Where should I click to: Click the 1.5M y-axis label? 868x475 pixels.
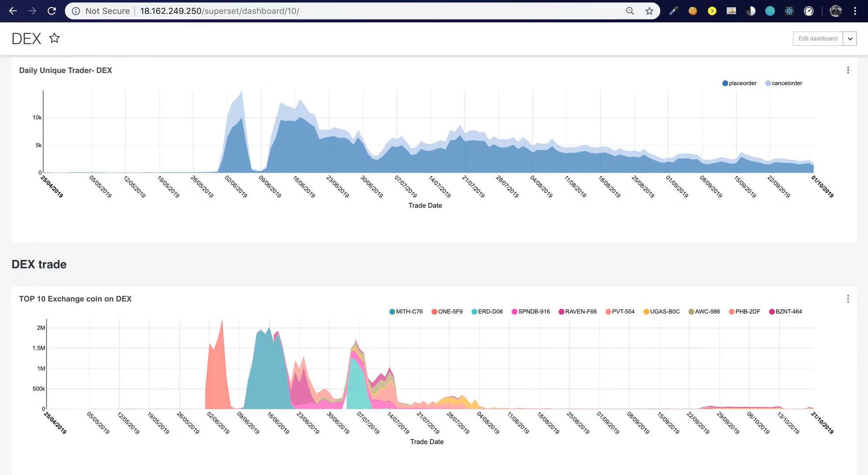39,348
